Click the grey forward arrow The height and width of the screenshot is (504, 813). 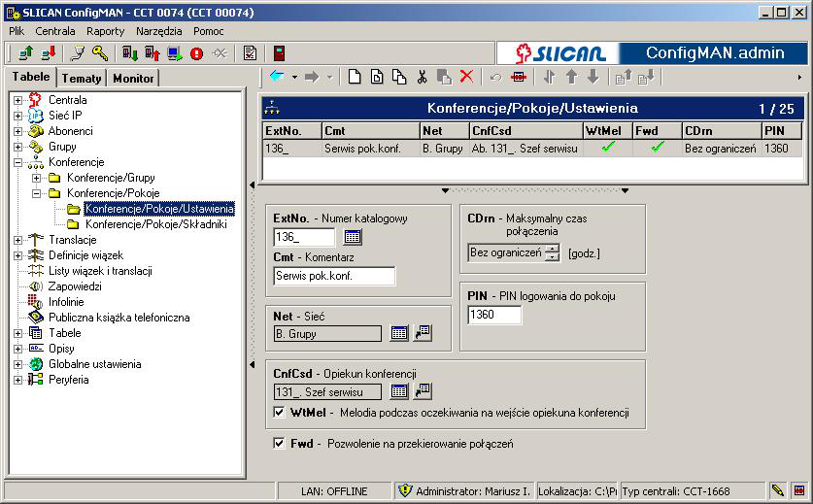pos(312,78)
